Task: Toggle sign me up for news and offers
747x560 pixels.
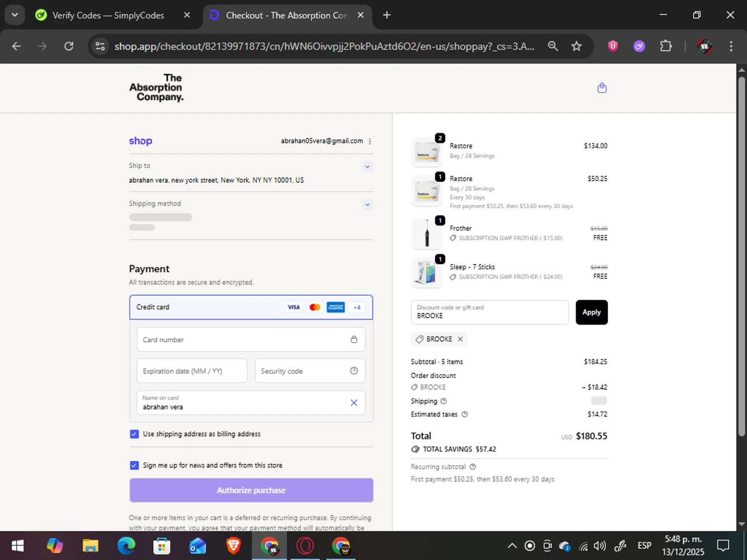Action: coord(134,465)
